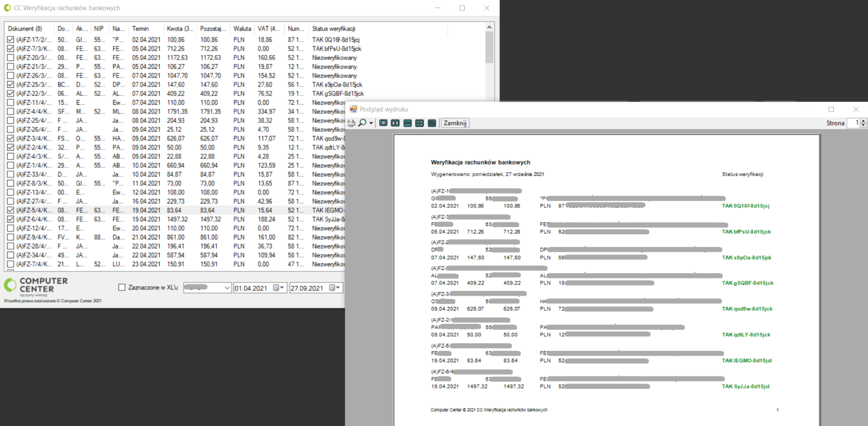Click the Strona page number field
The height and width of the screenshot is (426, 868).
(x=853, y=123)
